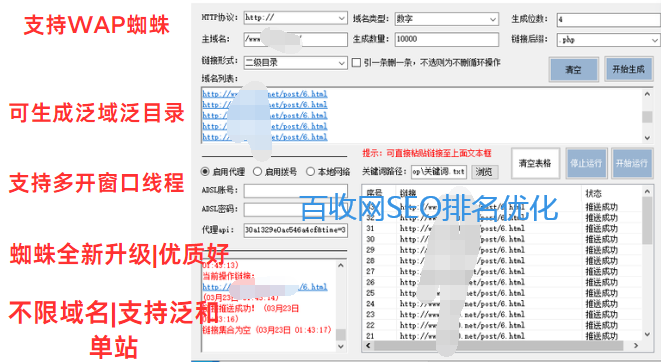Click the 关键词路径 field showing 关键词.txt
This screenshot has height=362, width=661.
pyautogui.click(x=439, y=172)
